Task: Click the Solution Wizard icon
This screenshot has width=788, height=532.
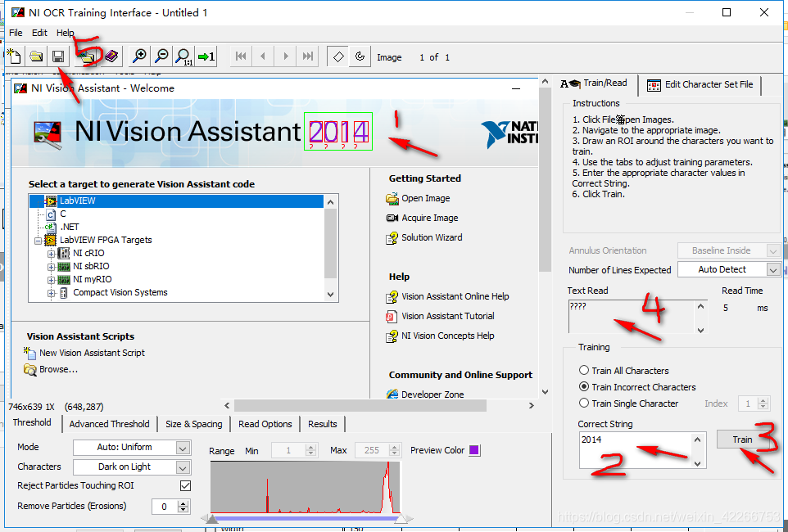Action: click(x=392, y=237)
